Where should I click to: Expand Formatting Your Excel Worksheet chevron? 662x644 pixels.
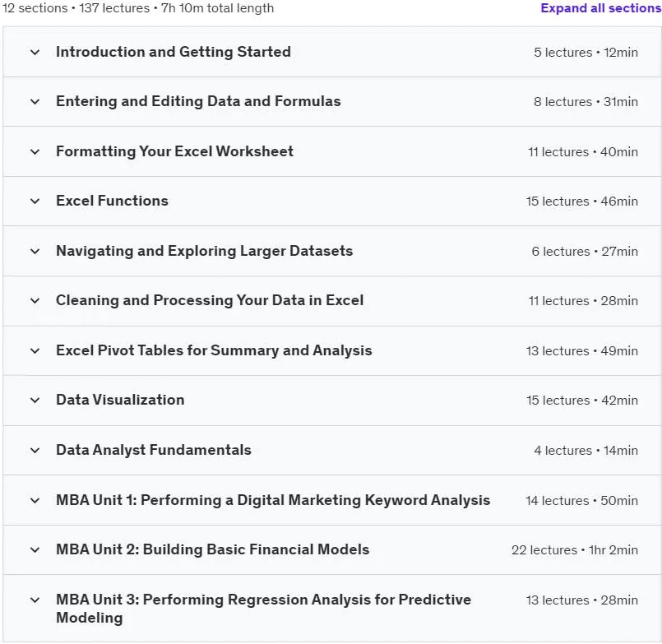coord(35,151)
